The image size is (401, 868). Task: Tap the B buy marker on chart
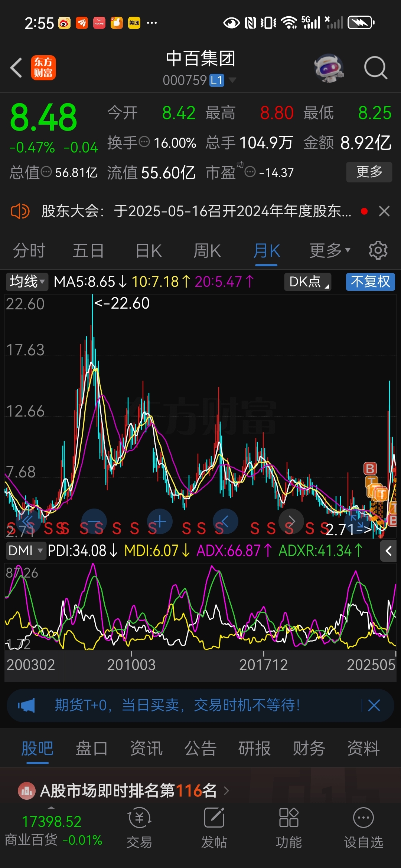coord(370,468)
